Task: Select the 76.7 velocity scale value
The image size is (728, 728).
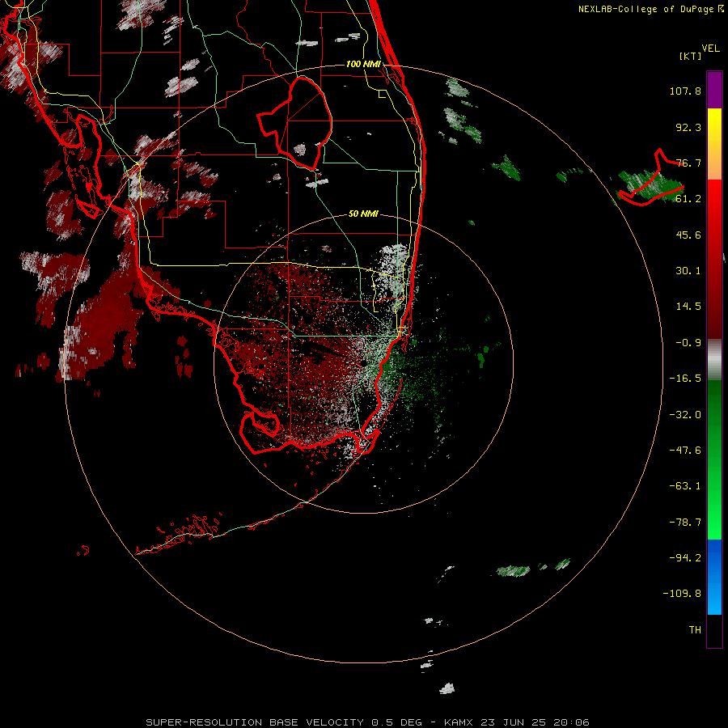Action: (688, 163)
